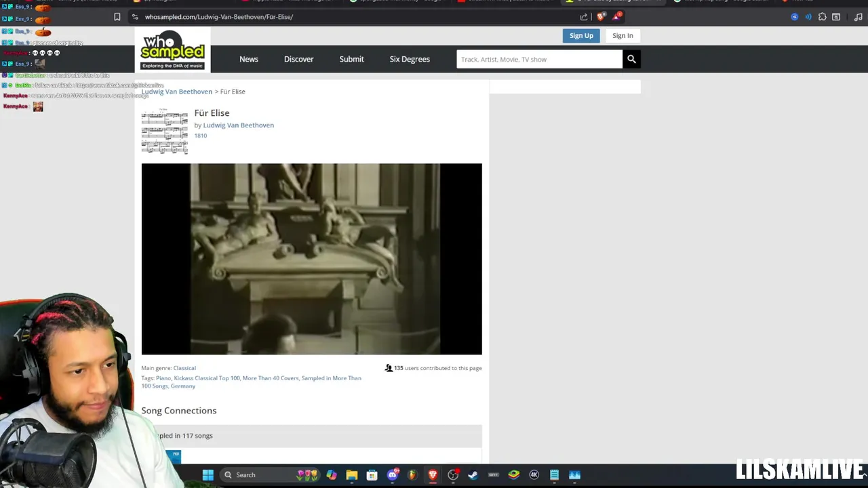Open FL Studio from the taskbar
Image resolution: width=868 pixels, height=488 pixels.
(412, 474)
